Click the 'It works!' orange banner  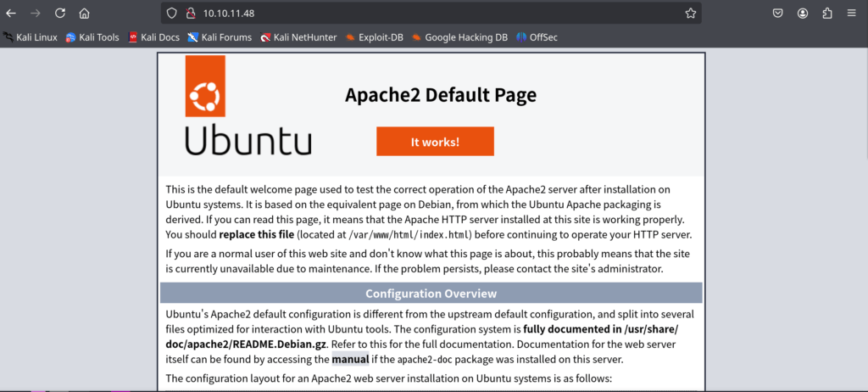pyautogui.click(x=435, y=142)
